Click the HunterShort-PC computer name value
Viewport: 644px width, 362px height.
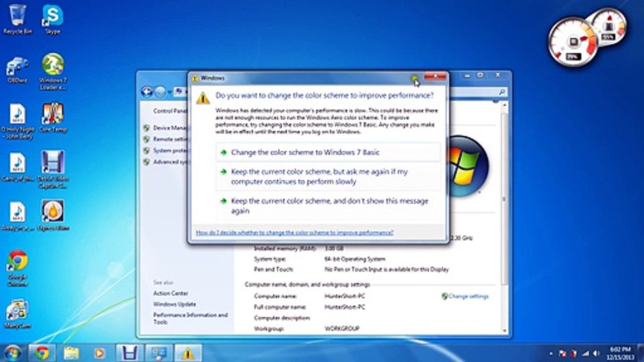pos(345,296)
